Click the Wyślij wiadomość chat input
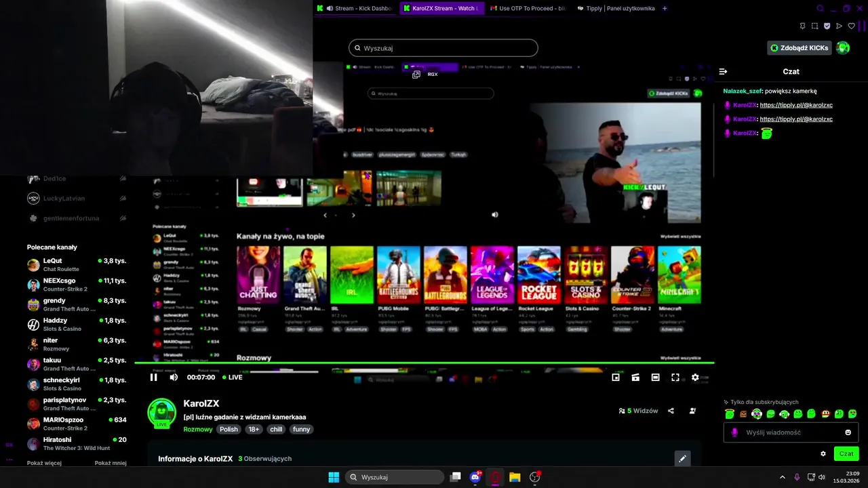The image size is (868, 488). tap(791, 432)
